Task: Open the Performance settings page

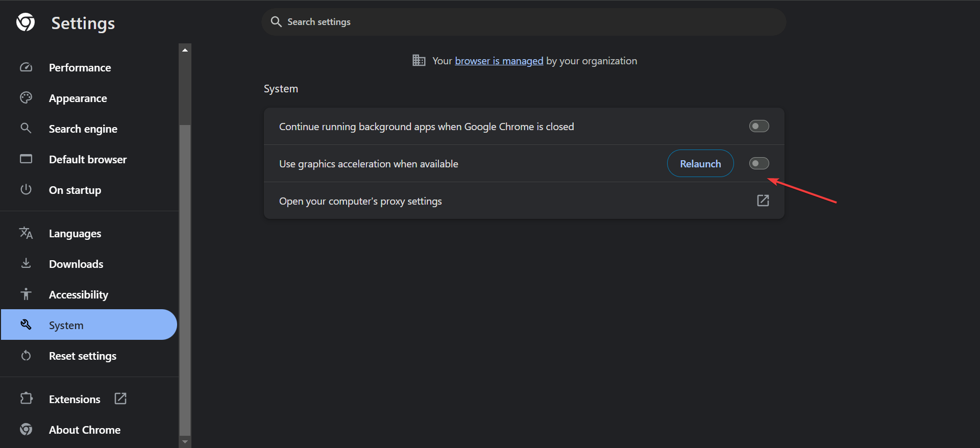Action: (x=89, y=67)
